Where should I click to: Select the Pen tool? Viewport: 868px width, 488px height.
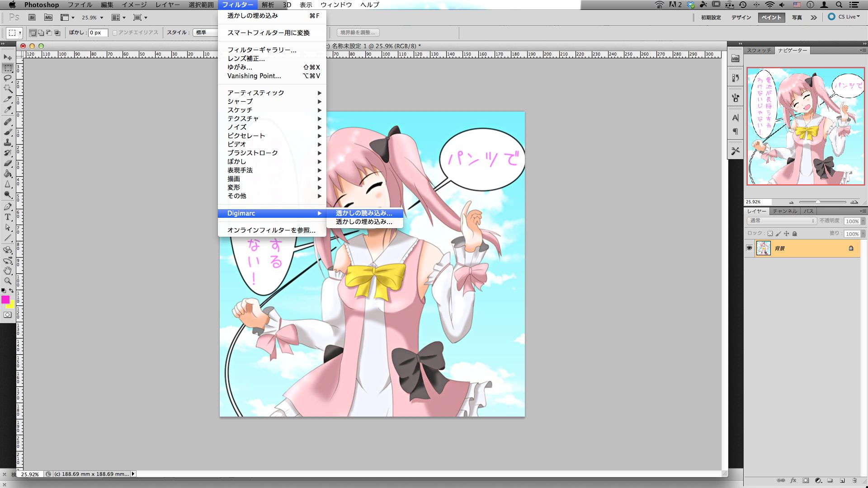pos(8,206)
